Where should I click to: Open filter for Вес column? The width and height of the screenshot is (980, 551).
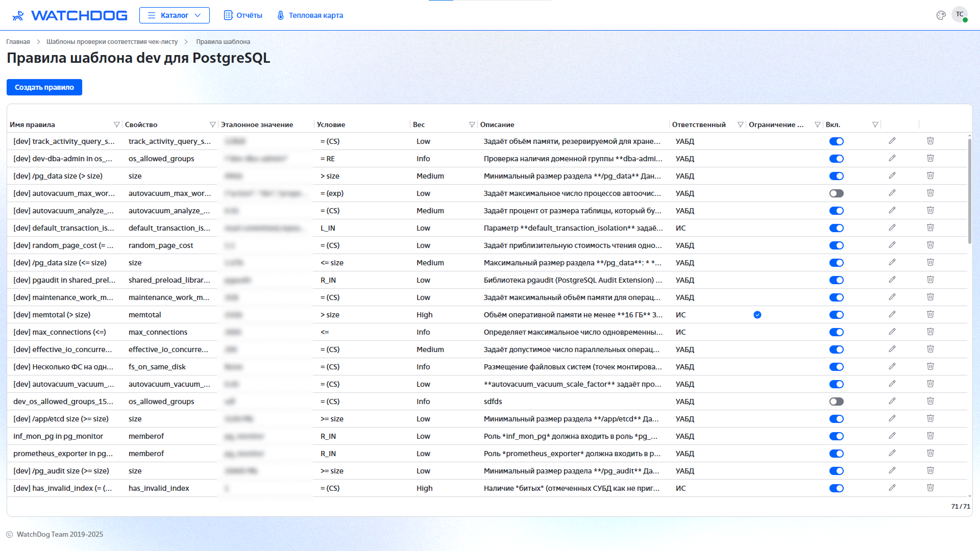(472, 124)
